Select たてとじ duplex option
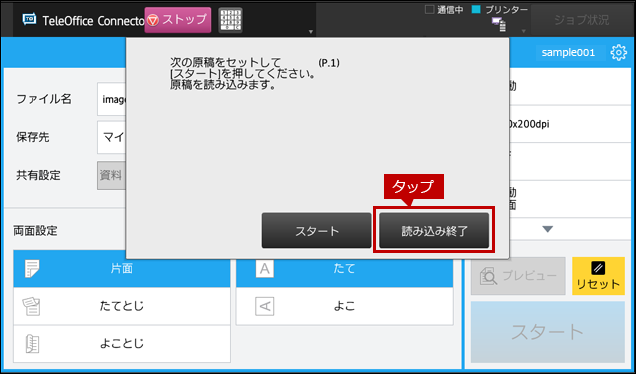 (122, 306)
